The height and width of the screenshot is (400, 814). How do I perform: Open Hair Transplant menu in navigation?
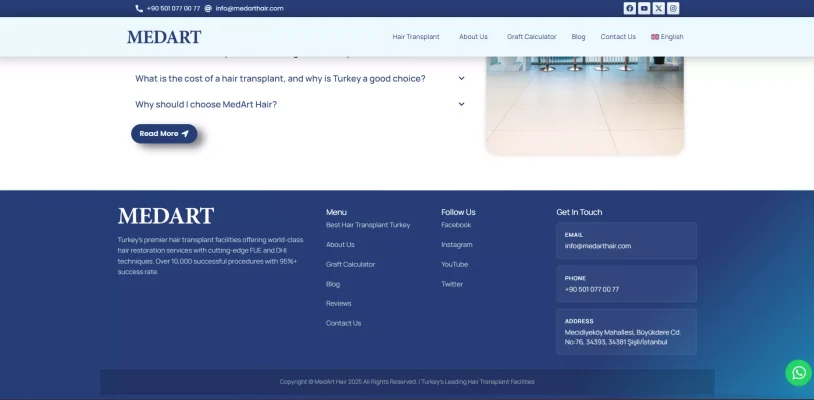pos(416,37)
